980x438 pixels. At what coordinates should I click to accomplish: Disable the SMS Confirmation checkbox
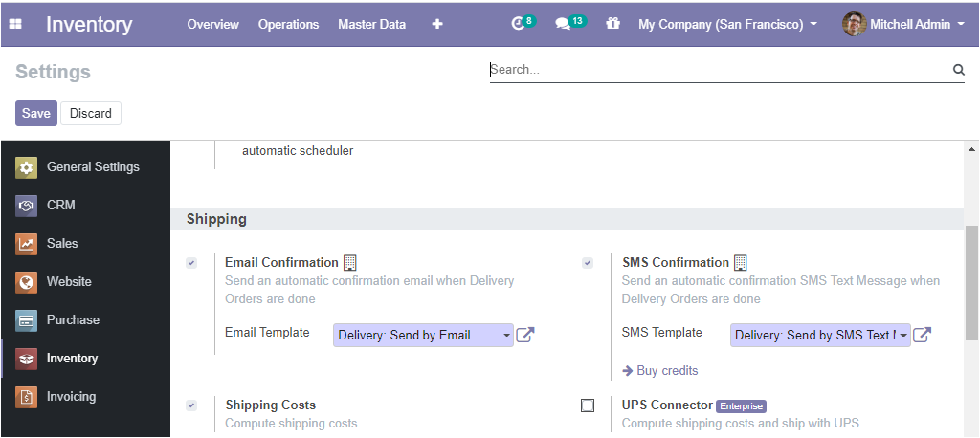tap(588, 263)
